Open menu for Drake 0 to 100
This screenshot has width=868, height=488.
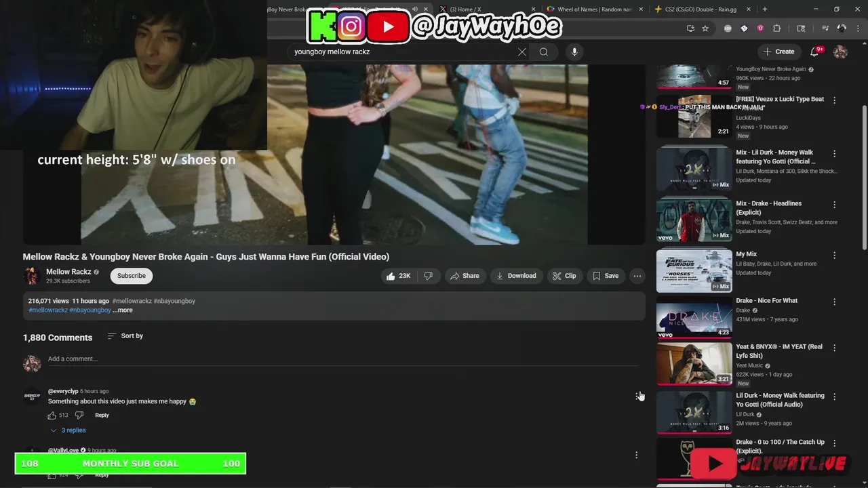click(835, 443)
